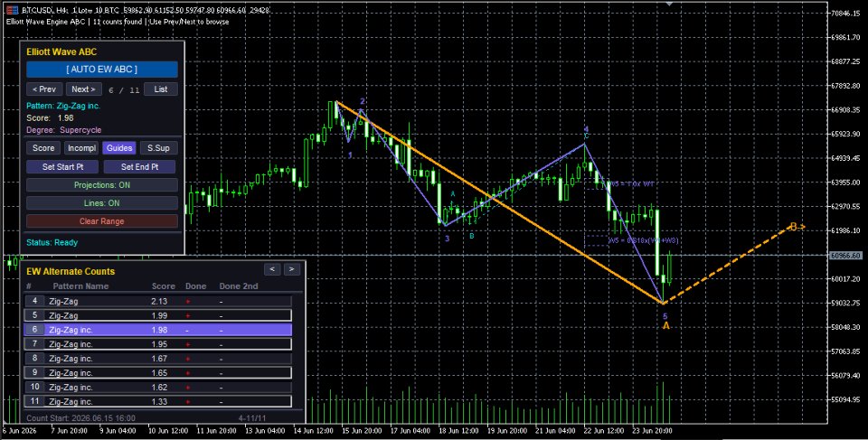Select count row 11 Zig-Zag inc. 1.33
The height and width of the screenshot is (440, 868).
pyautogui.click(x=157, y=402)
